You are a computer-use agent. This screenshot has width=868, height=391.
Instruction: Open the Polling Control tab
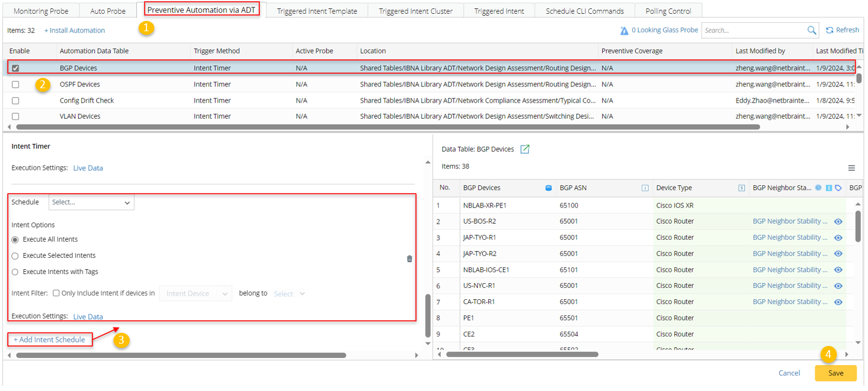(668, 11)
